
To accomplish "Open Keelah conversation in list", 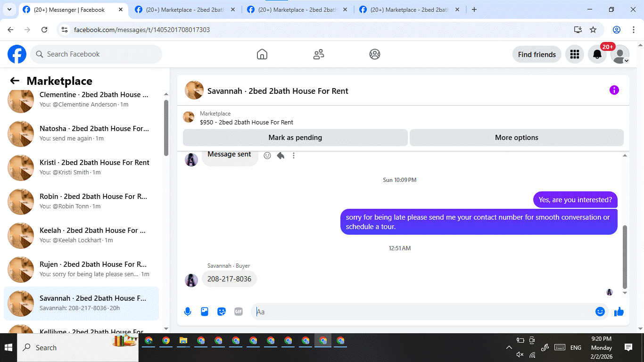I will 81,235.
